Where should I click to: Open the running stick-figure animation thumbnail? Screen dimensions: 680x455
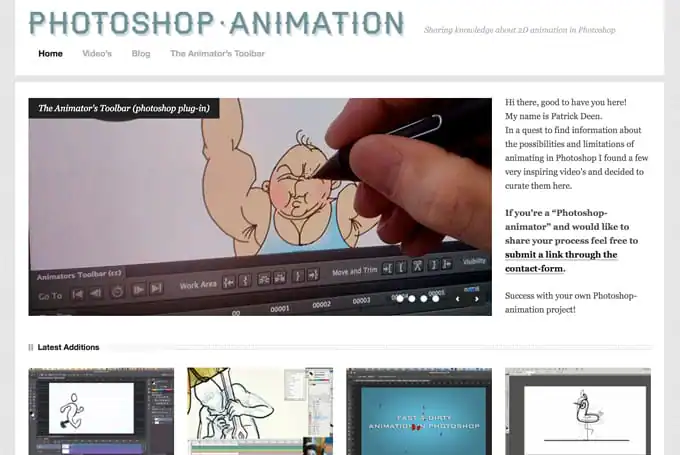tap(101, 411)
